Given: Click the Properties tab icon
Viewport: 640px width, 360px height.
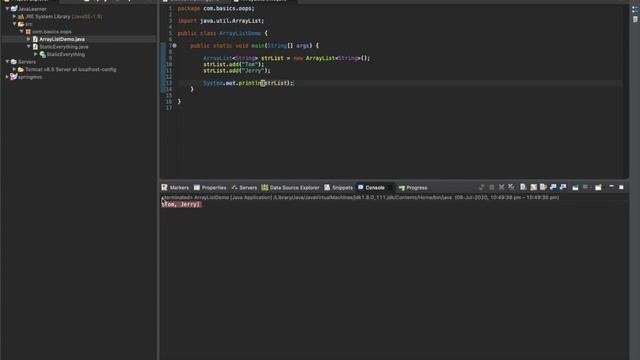Looking at the screenshot, I should (x=197, y=187).
